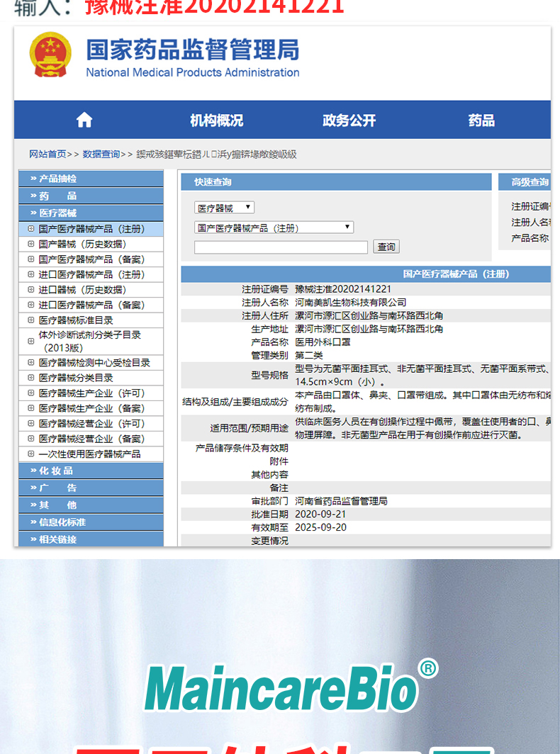Switch to the 高级查询 tab

[x=530, y=182]
